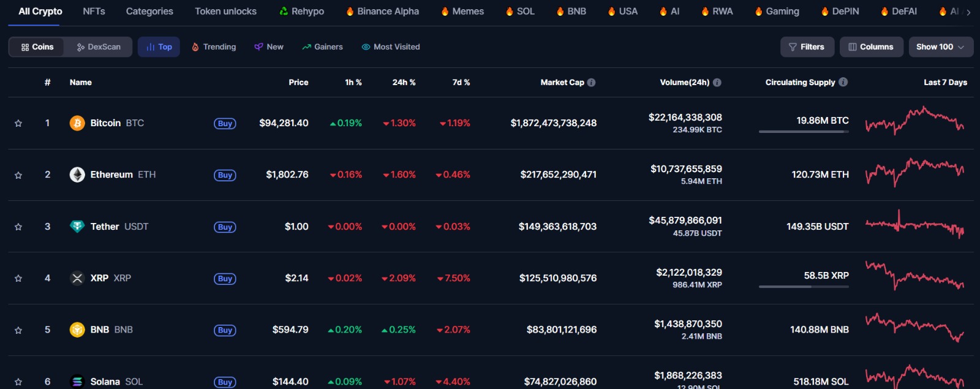Open the Show 100 rows dropdown
This screenshot has height=389, width=980.
tap(940, 47)
